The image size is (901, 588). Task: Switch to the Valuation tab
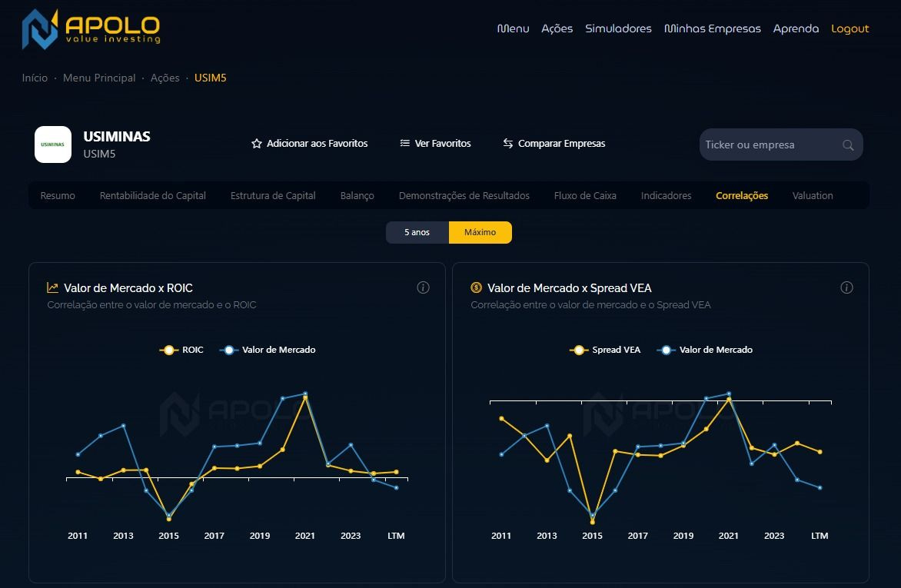point(813,195)
